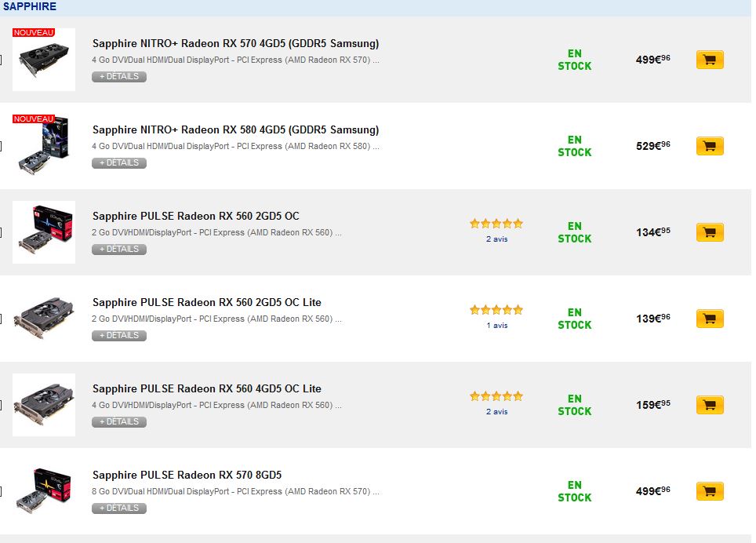
Task: Click cart icon for the 139€96 RX 560 Lite
Action: pos(710,319)
